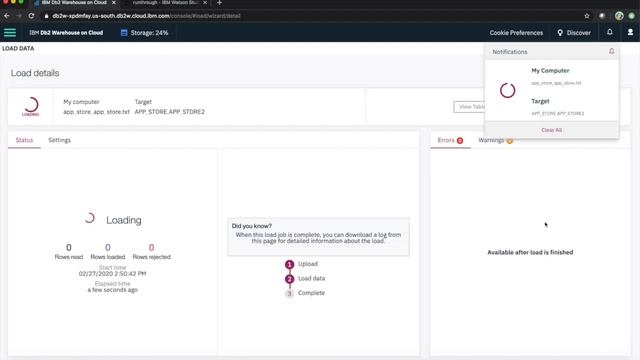Switch to the Status tab

(24, 140)
